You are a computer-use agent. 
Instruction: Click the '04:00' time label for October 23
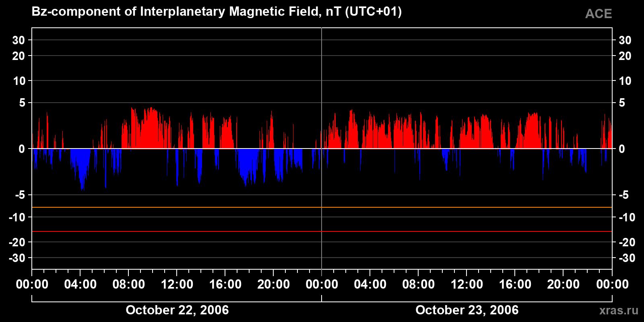370,284
